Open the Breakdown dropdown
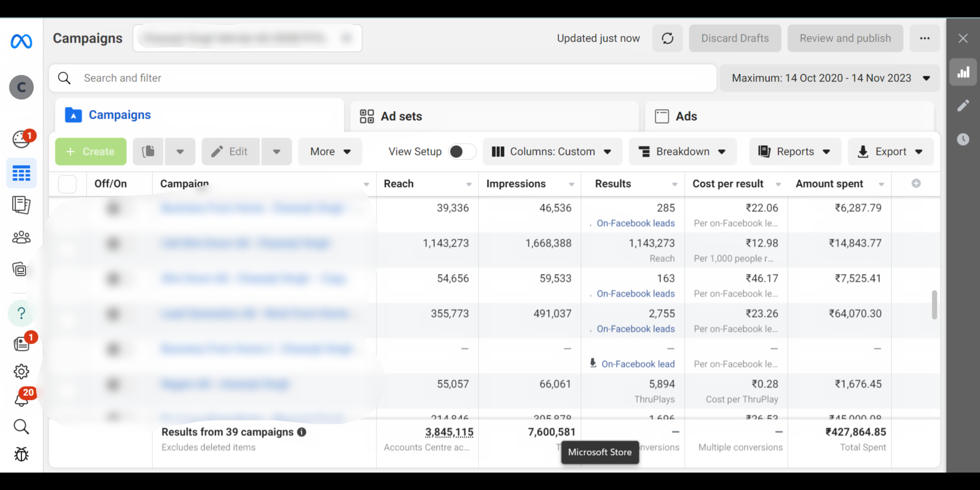Image resolution: width=980 pixels, height=490 pixels. 683,152
